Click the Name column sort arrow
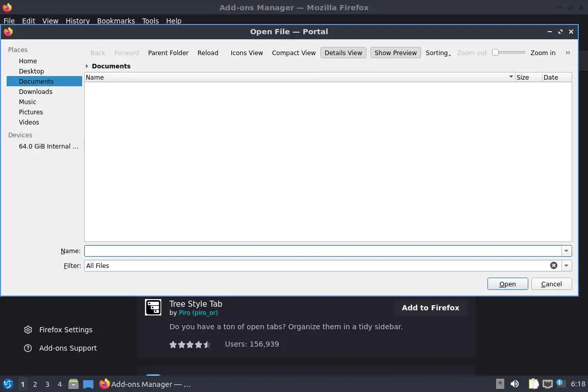The width and height of the screenshot is (588, 392). 511,77
